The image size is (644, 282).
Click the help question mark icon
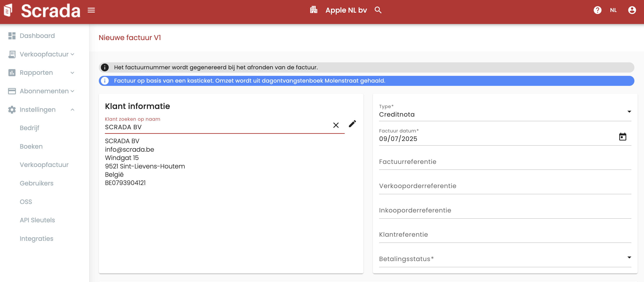click(x=597, y=10)
